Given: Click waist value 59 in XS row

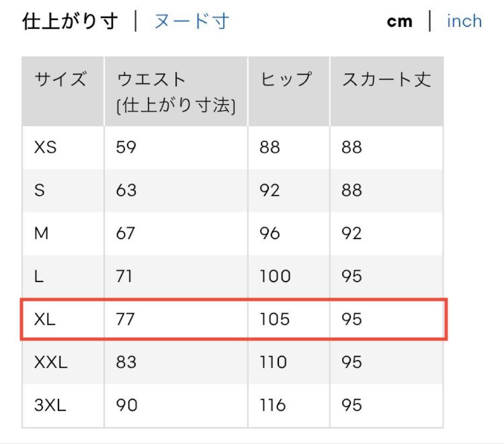Looking at the screenshot, I should [126, 147].
